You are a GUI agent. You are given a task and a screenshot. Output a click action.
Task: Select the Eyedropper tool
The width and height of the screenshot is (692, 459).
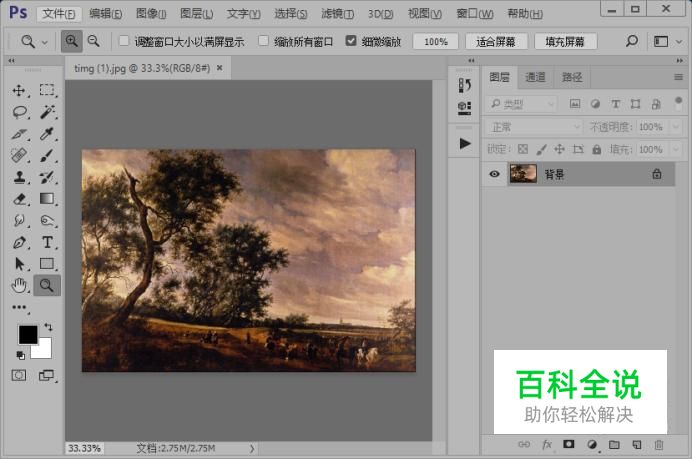pyautogui.click(x=47, y=134)
